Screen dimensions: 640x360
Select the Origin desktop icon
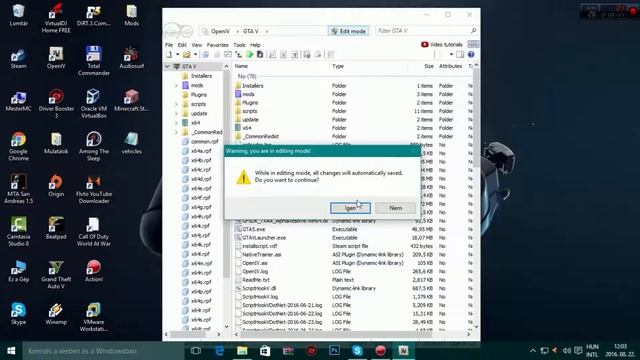click(56, 186)
